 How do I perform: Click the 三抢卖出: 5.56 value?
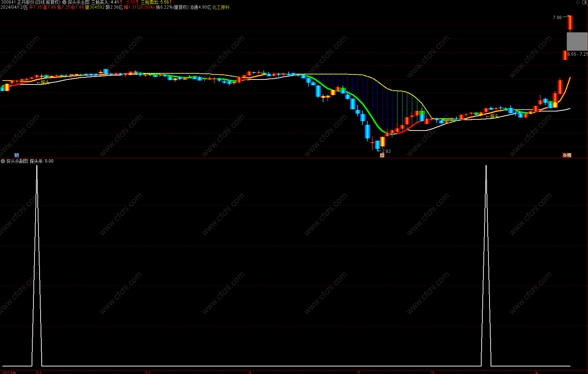pyautogui.click(x=155, y=2)
